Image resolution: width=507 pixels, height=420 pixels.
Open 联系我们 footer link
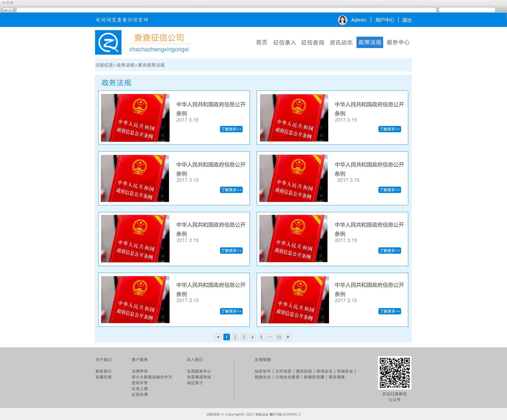(x=104, y=371)
